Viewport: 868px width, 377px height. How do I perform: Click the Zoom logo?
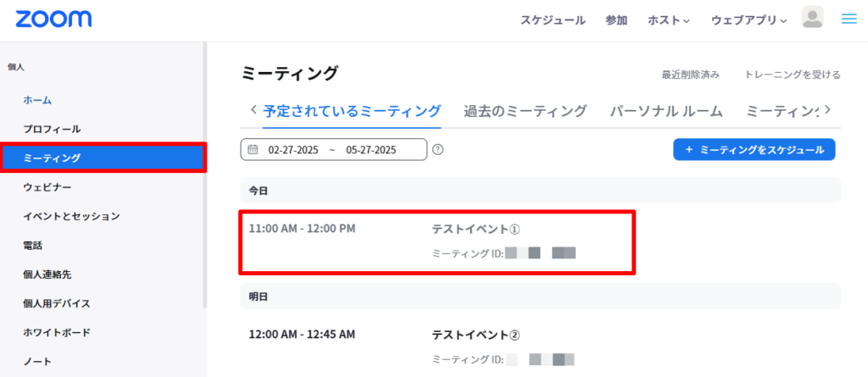pos(53,19)
